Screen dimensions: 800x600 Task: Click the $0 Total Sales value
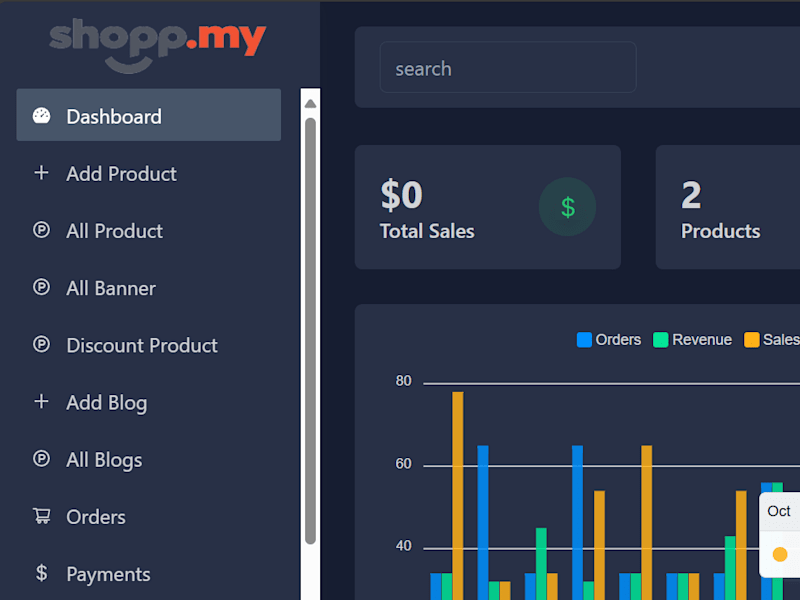click(x=402, y=195)
